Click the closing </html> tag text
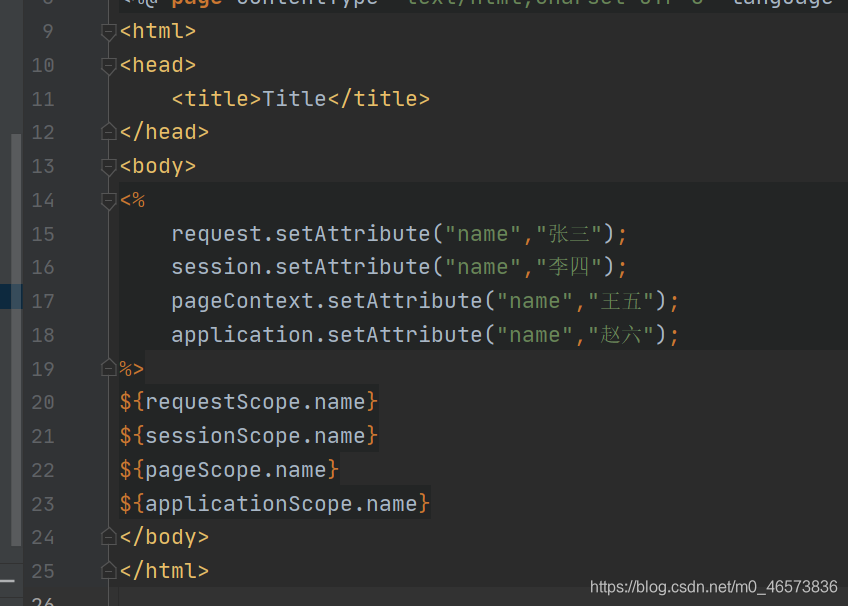The image size is (848, 606). coord(164,571)
